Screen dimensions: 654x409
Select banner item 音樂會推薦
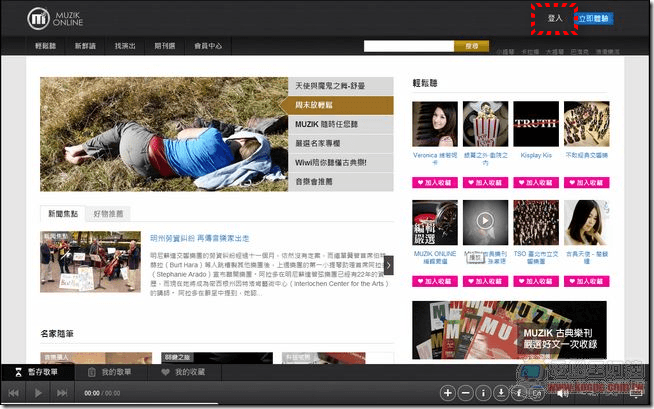[x=341, y=182]
